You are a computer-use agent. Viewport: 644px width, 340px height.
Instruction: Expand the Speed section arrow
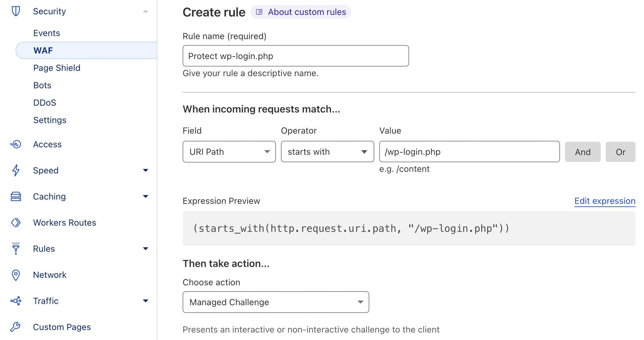tap(145, 170)
